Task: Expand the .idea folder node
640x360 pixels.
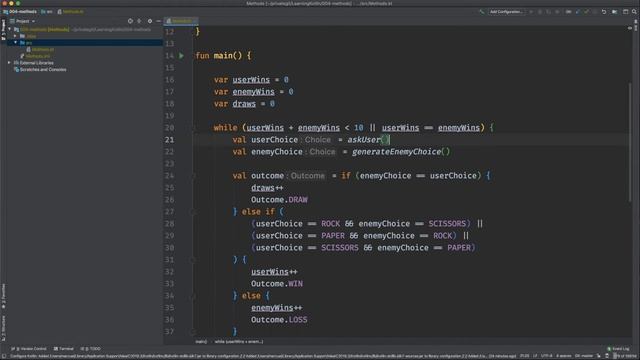Action: coord(16,36)
